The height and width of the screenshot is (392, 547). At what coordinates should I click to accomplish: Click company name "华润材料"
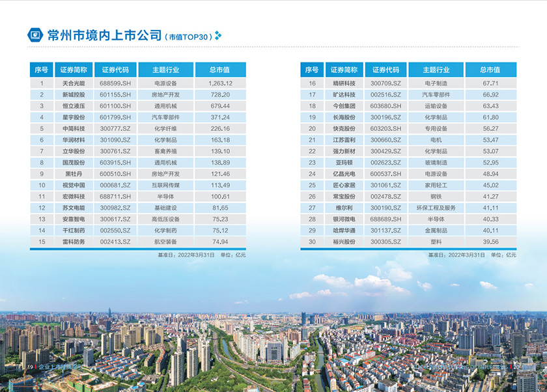click(x=74, y=140)
